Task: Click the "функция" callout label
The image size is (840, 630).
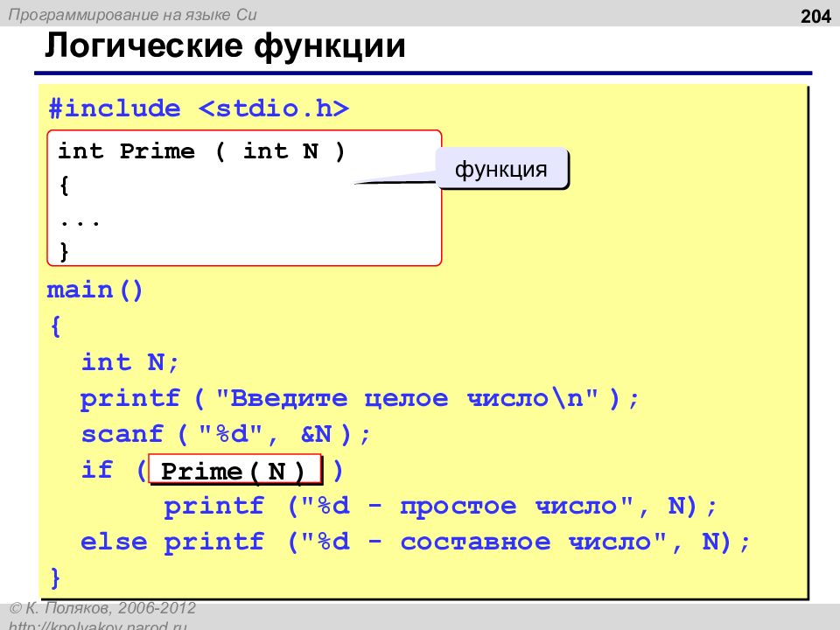Action: (x=501, y=169)
